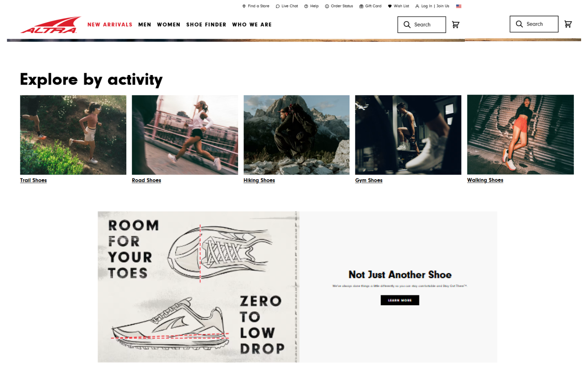Open Live Chat via its speech bubble icon
This screenshot has height=392, width=588.
pos(277,6)
